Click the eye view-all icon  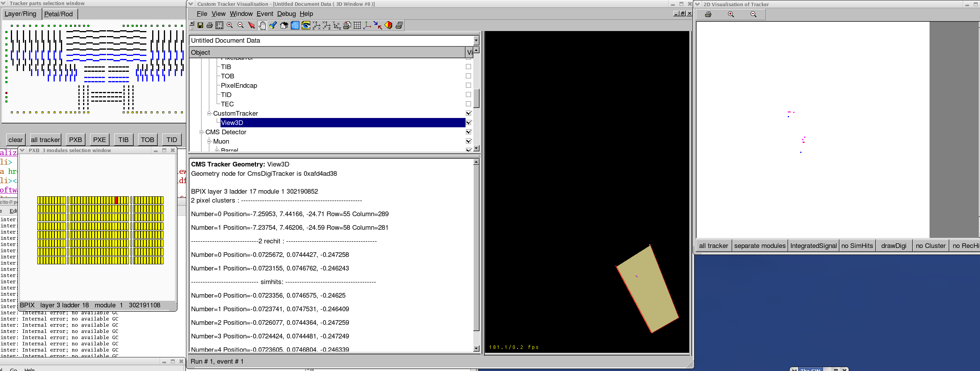306,26
